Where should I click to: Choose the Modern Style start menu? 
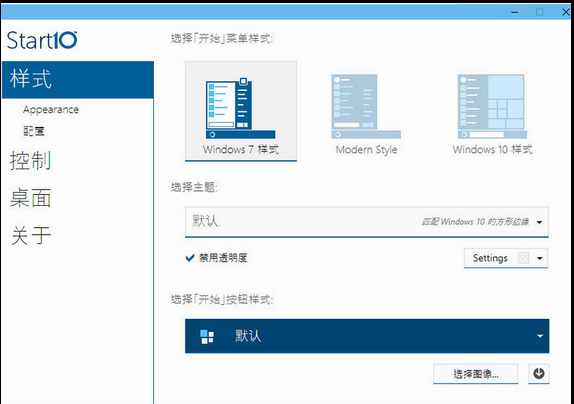pos(366,115)
